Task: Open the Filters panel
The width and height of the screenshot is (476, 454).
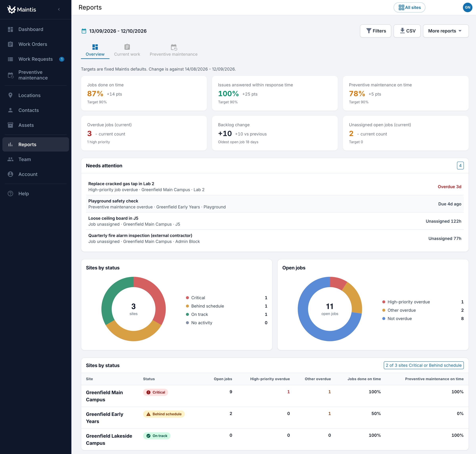Action: coord(375,31)
